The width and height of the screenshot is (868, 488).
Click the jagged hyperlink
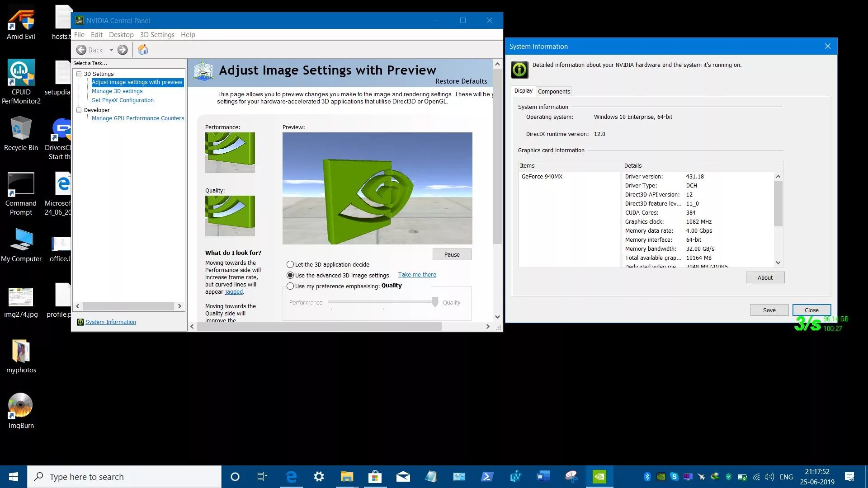click(x=234, y=292)
